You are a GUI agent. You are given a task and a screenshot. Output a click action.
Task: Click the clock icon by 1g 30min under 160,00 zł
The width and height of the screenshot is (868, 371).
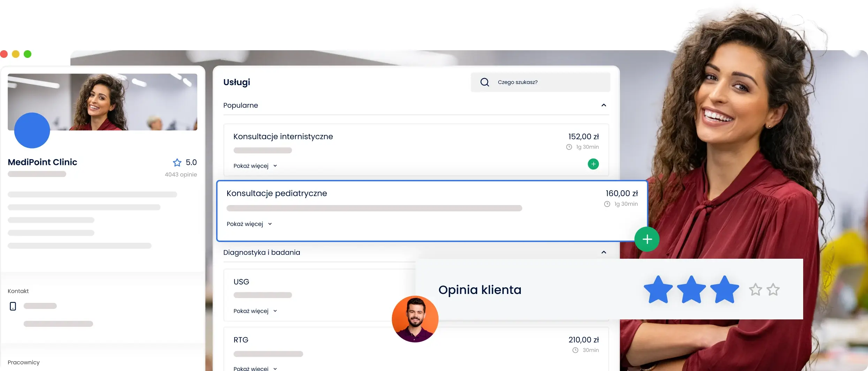tap(607, 204)
